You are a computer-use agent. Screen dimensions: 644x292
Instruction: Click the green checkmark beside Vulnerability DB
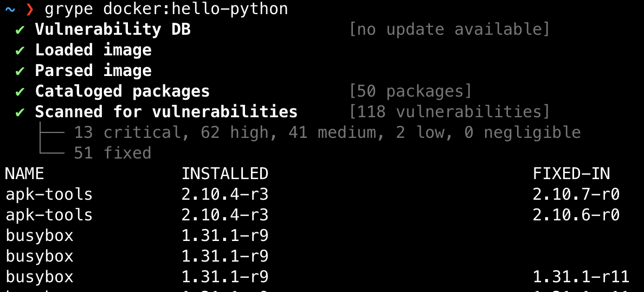click(x=20, y=30)
